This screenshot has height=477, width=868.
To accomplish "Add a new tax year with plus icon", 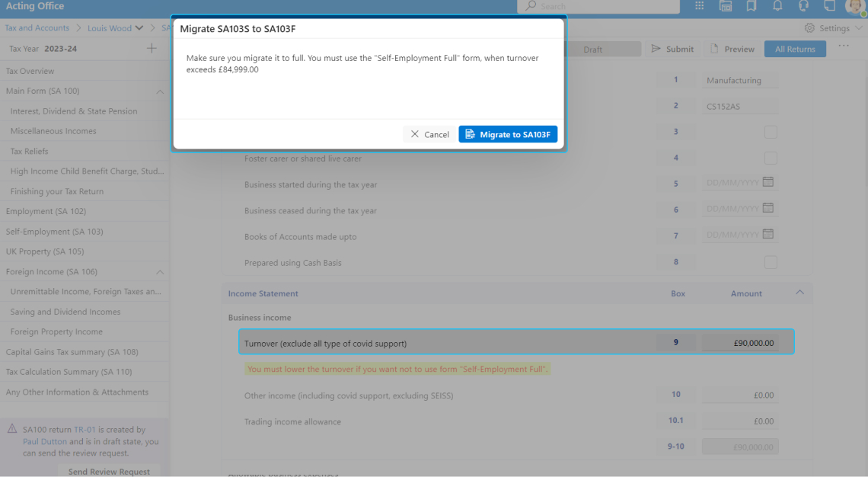I will coord(152,49).
